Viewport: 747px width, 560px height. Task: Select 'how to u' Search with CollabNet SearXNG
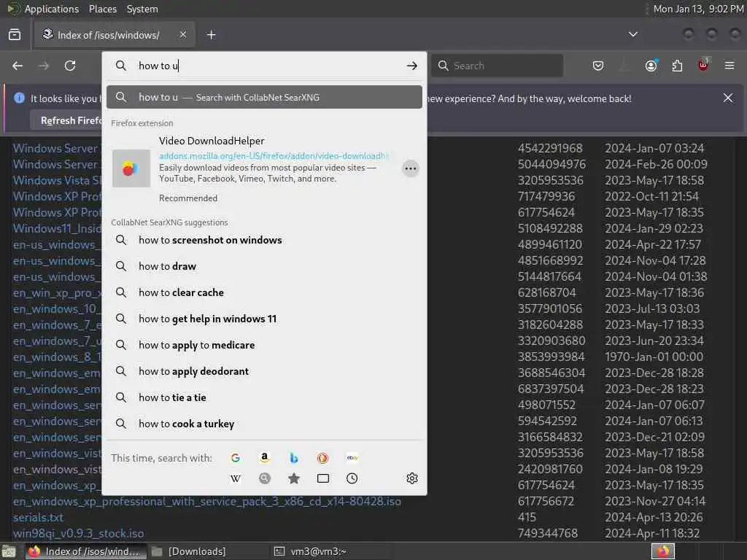264,97
